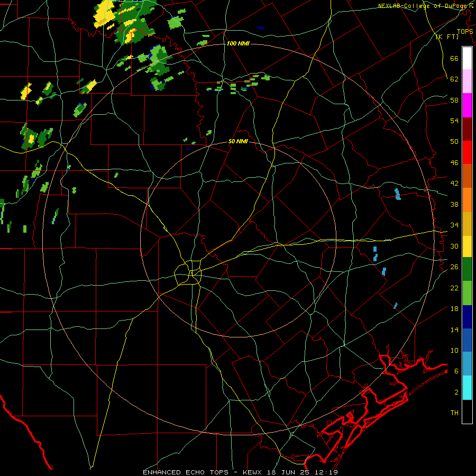Click the "TH" threshold legend label

tap(454, 413)
